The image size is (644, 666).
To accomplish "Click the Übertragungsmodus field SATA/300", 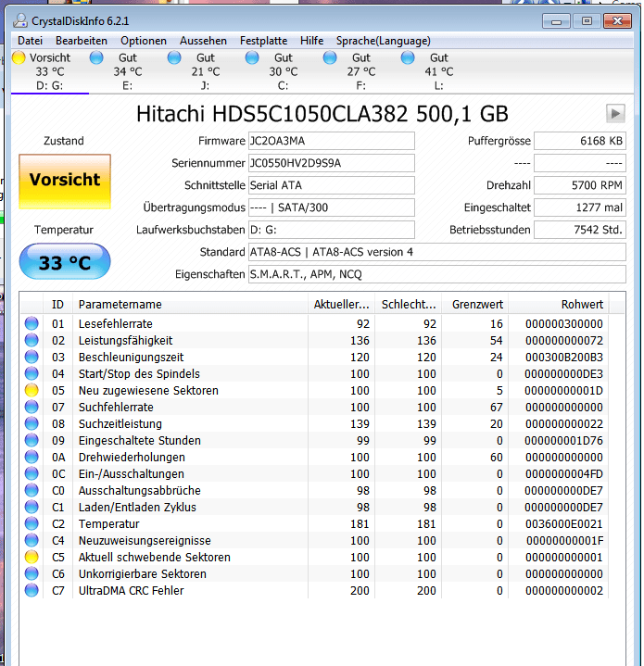I will tap(332, 207).
